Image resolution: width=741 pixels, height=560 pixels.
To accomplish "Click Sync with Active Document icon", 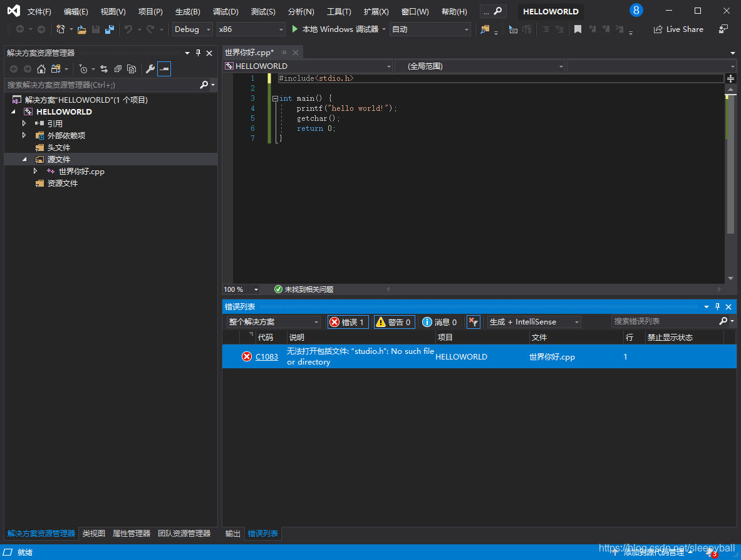I will (x=104, y=69).
